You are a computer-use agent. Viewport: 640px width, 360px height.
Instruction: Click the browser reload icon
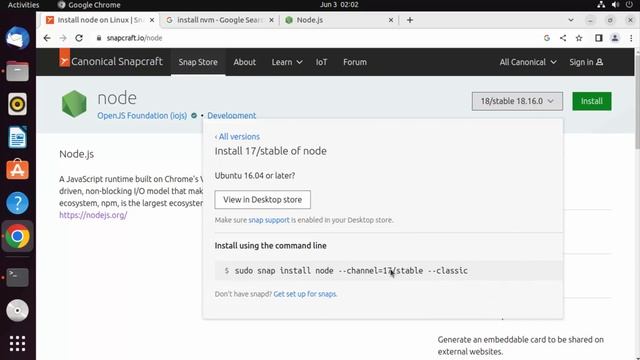[79, 38]
